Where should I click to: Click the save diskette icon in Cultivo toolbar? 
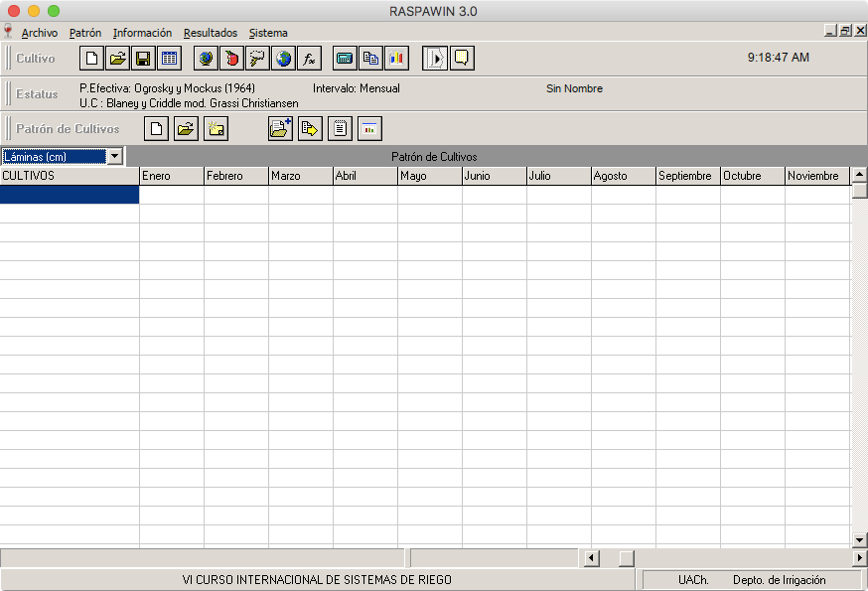coord(143,59)
